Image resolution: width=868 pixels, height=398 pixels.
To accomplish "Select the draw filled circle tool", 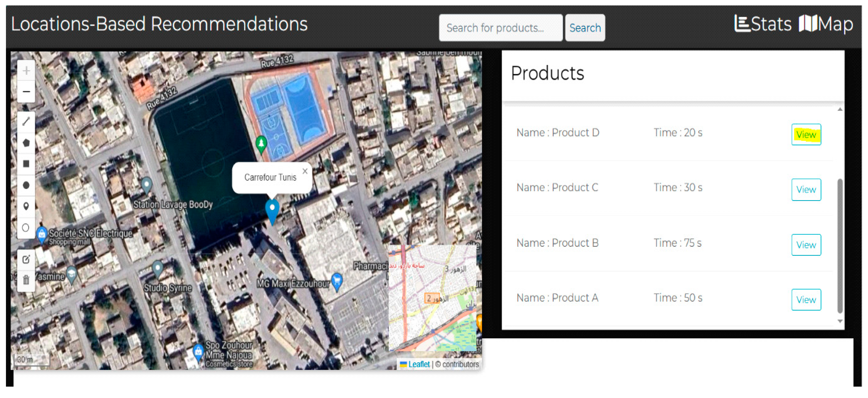I will (26, 185).
